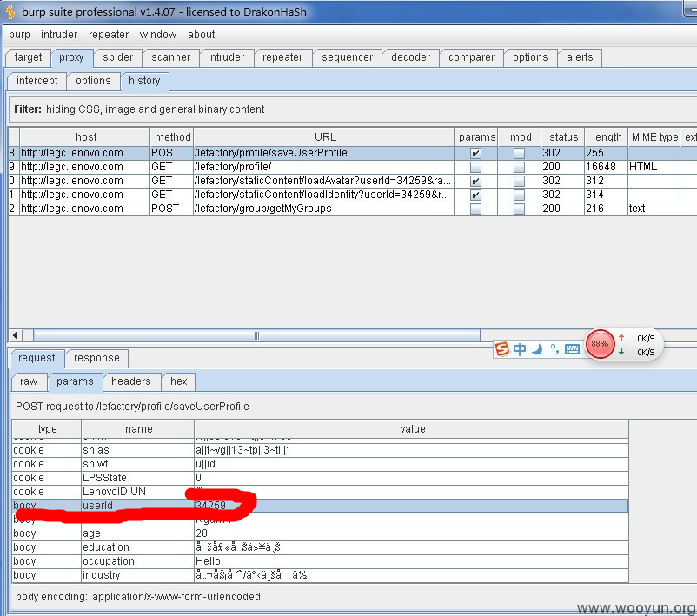
Task: Select the education parameter row
Action: [x=320, y=547]
